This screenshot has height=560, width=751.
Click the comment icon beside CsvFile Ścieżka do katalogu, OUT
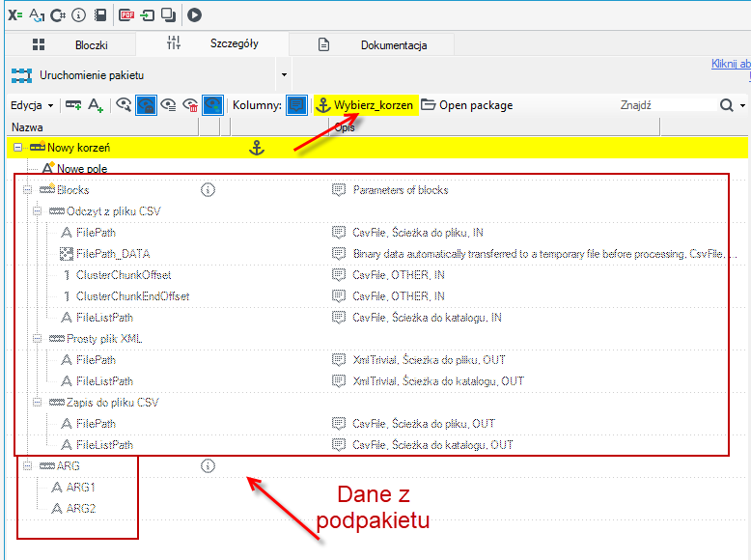[339, 445]
